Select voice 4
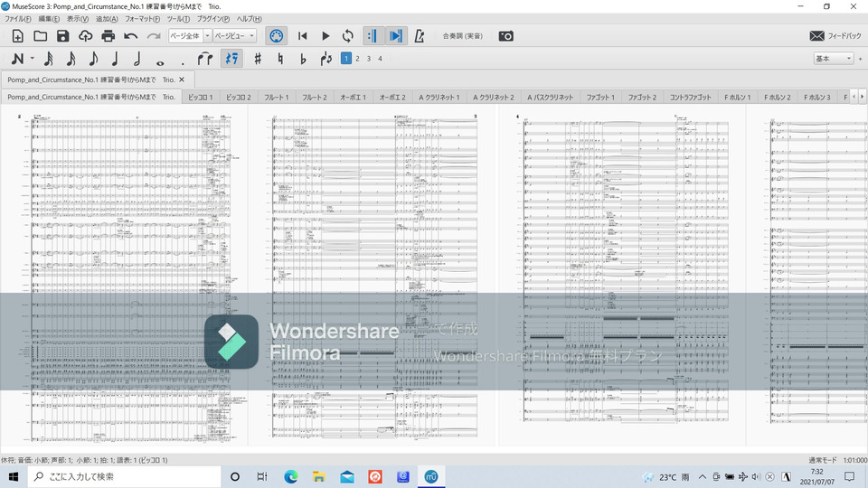This screenshot has height=488, width=868. point(381,58)
